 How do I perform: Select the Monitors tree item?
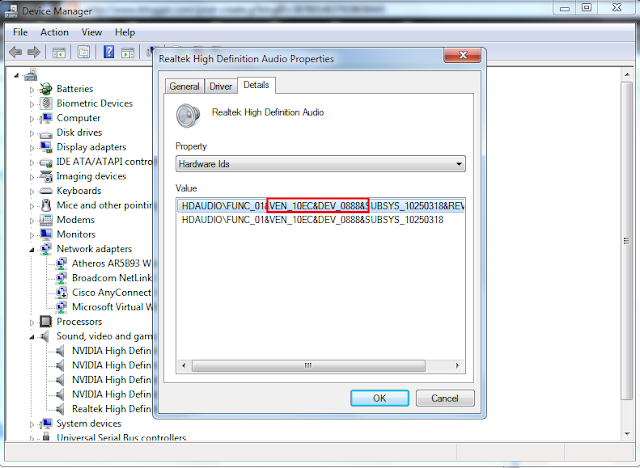(x=76, y=234)
